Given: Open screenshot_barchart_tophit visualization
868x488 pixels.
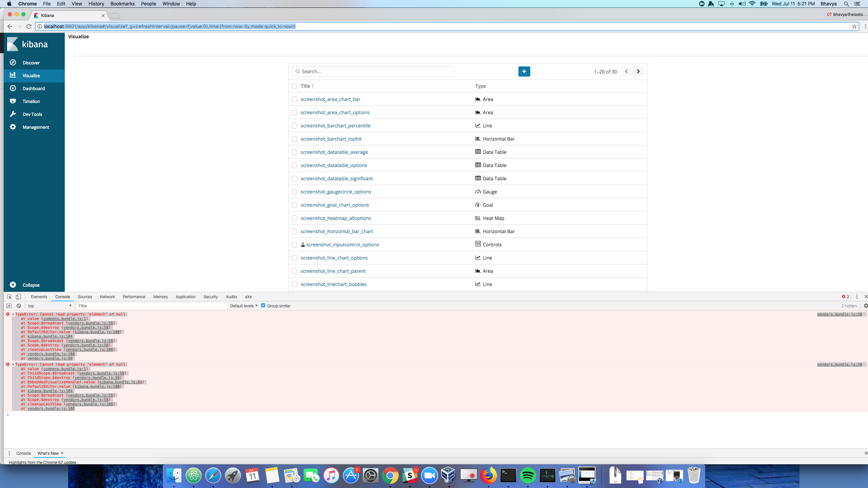Looking at the screenshot, I should (x=331, y=139).
